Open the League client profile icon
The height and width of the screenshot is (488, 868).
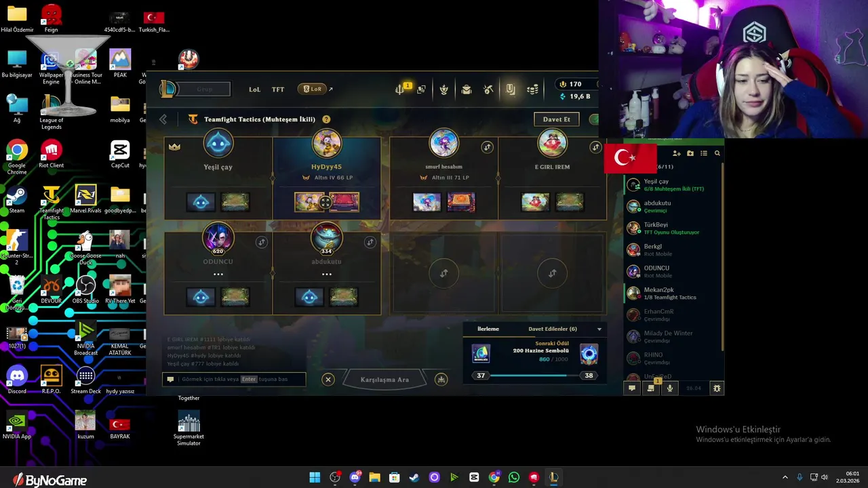(x=443, y=89)
